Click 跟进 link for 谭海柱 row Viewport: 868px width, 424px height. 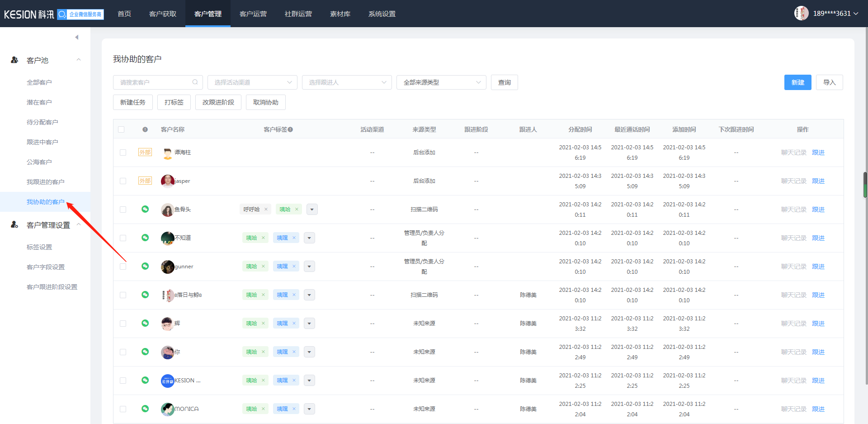tap(818, 152)
